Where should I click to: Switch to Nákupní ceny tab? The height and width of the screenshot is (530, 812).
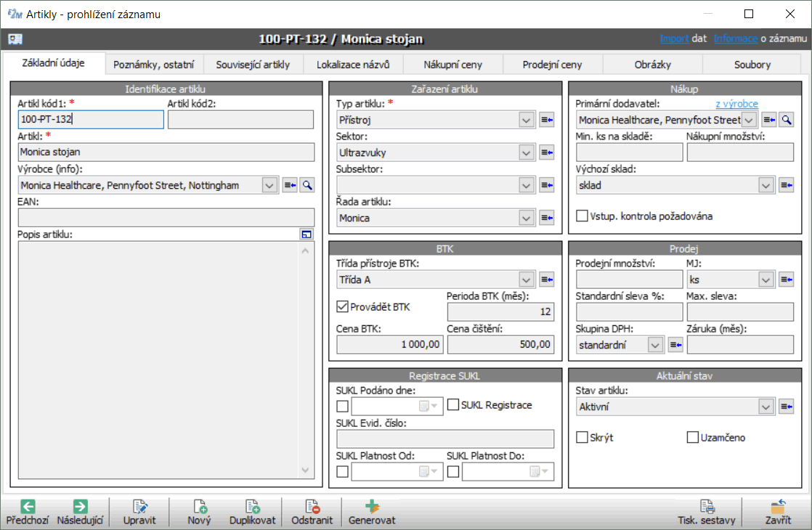[453, 65]
